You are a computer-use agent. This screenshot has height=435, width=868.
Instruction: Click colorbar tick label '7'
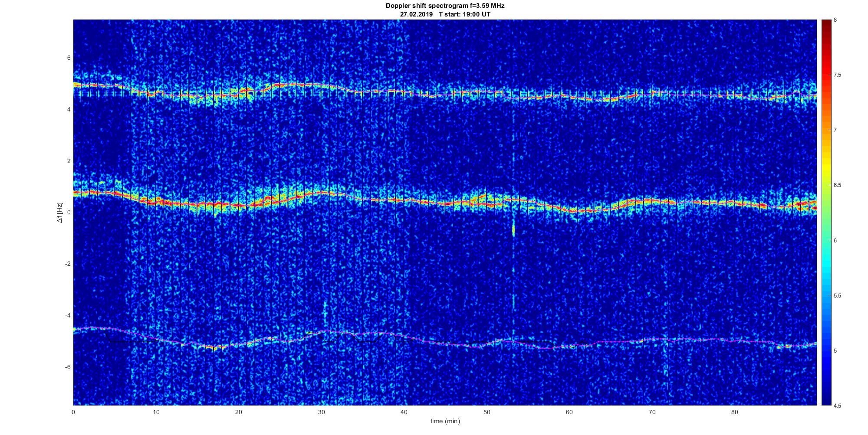tap(835, 130)
